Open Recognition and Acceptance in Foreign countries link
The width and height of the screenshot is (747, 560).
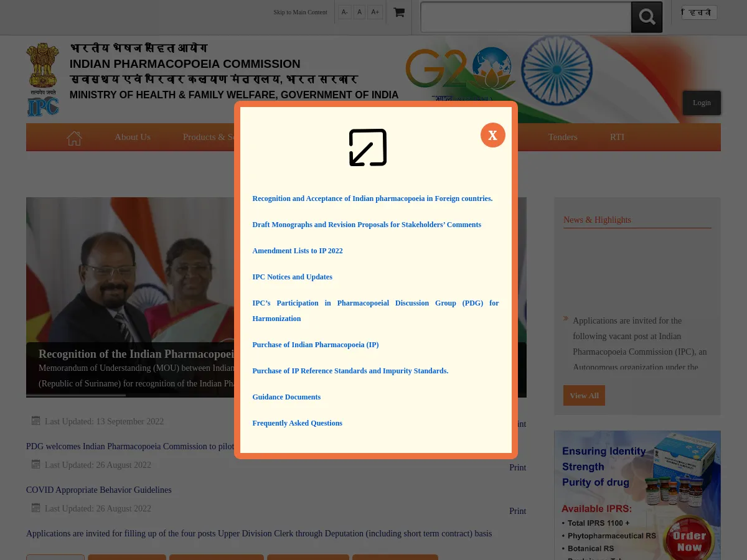(x=372, y=198)
